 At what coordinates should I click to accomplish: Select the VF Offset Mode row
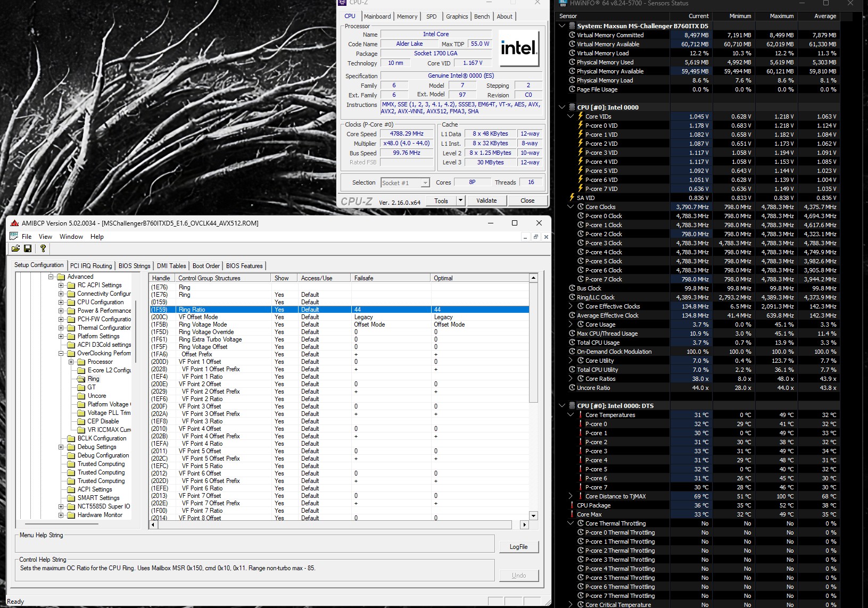[x=198, y=317]
